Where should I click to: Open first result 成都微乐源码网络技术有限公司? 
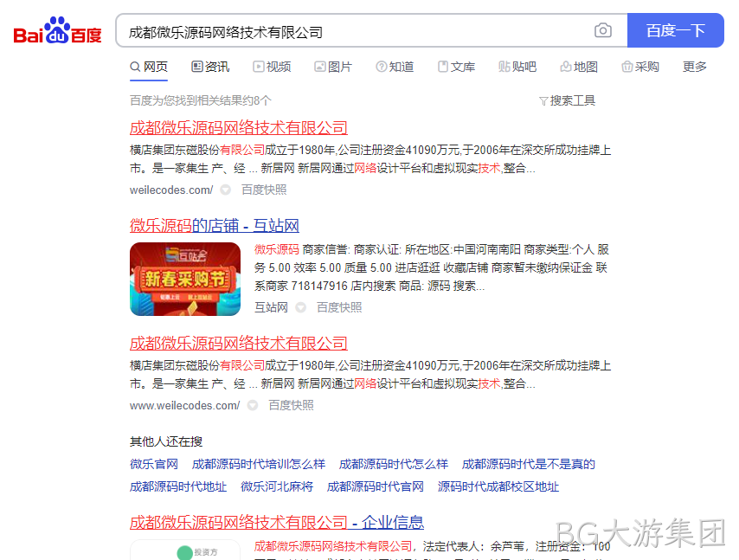point(239,128)
